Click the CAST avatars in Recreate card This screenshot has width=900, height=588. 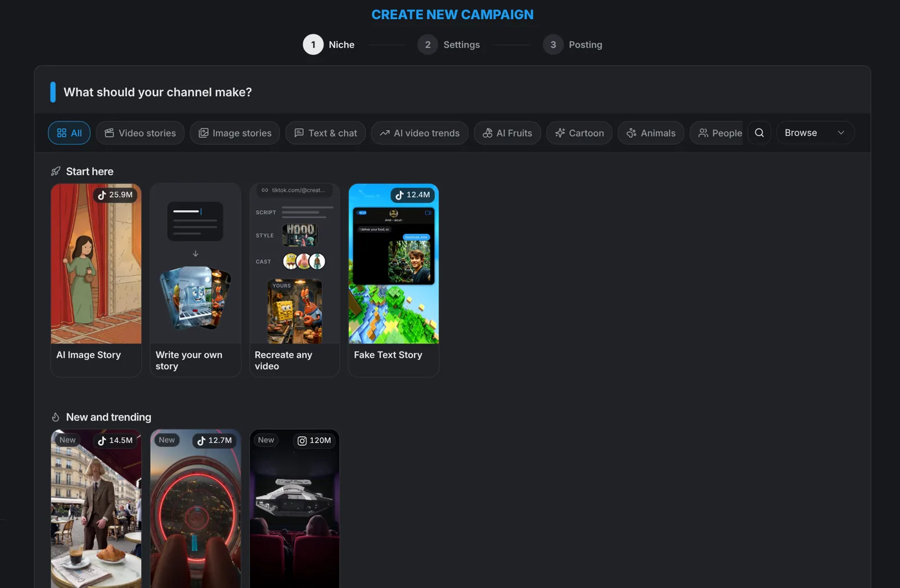(x=304, y=261)
